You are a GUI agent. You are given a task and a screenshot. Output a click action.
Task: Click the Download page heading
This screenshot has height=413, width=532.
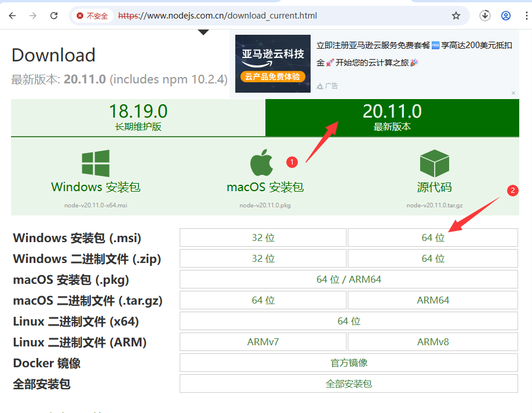[54, 55]
